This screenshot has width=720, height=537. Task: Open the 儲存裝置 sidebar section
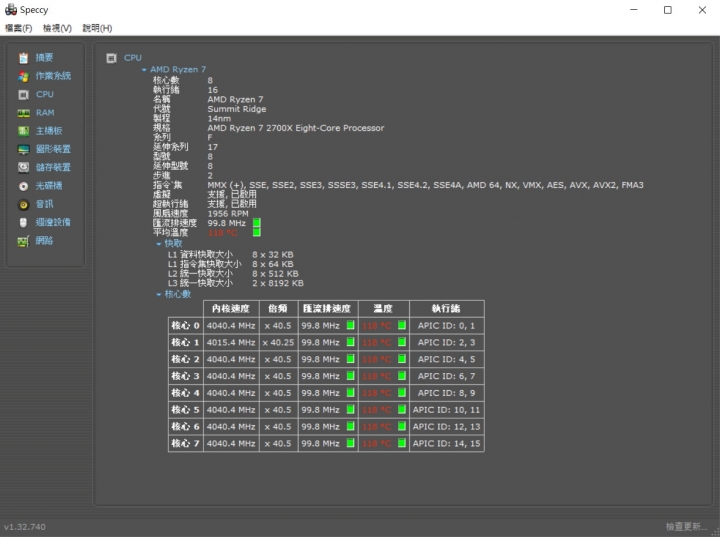pyautogui.click(x=53, y=167)
